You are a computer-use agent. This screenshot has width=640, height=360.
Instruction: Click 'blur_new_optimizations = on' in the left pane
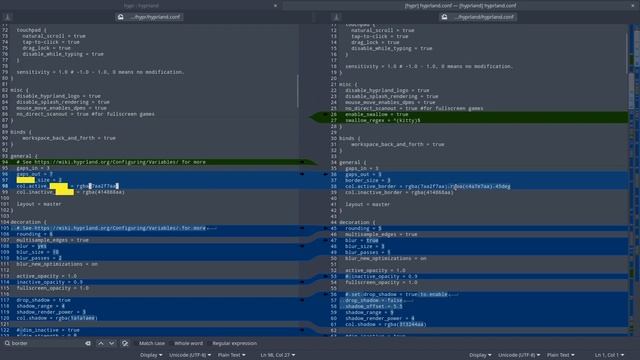pos(57,264)
